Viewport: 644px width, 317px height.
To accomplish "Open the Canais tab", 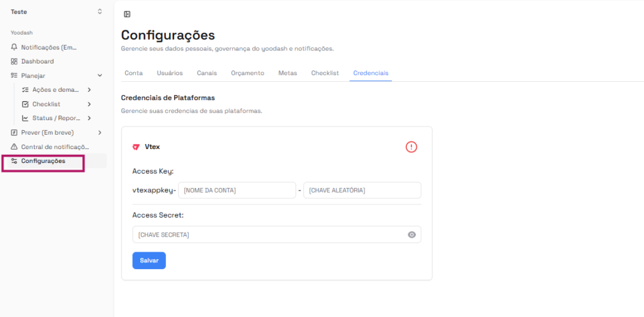I will click(x=206, y=73).
